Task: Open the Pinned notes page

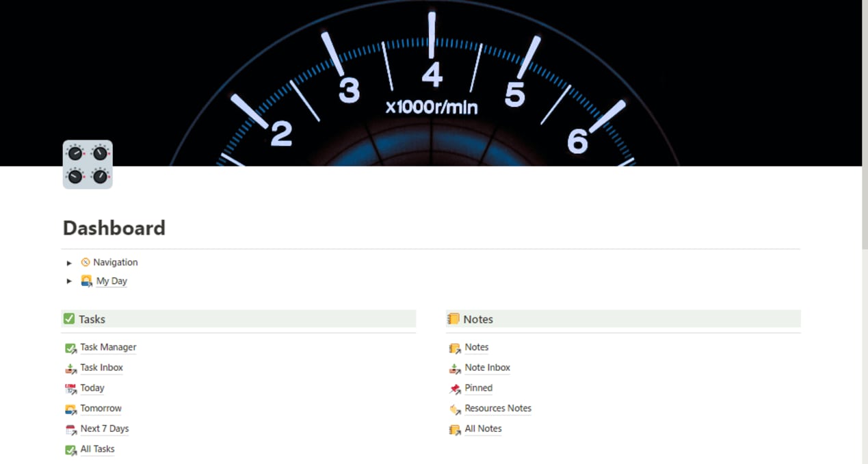Action: tap(479, 388)
